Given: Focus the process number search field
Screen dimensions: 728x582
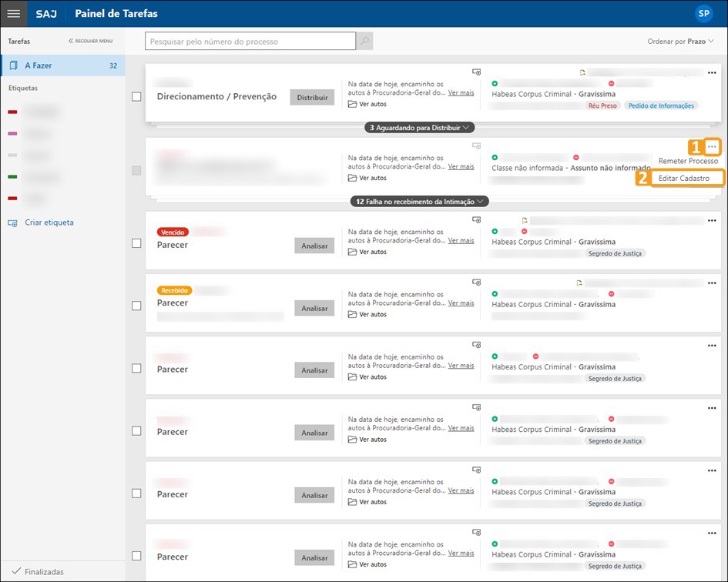Looking at the screenshot, I should [x=250, y=42].
